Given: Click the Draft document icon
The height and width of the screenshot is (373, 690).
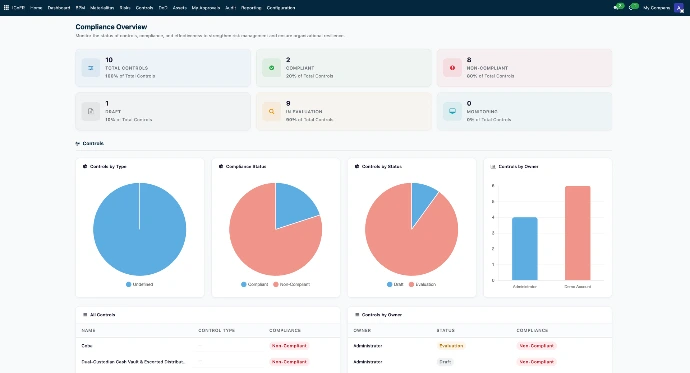Looking at the screenshot, I should (x=91, y=111).
